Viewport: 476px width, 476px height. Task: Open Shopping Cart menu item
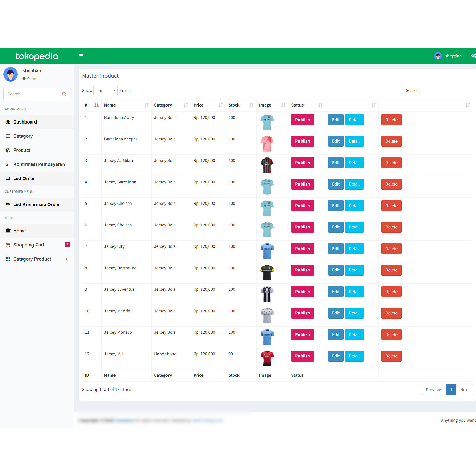pos(37,245)
